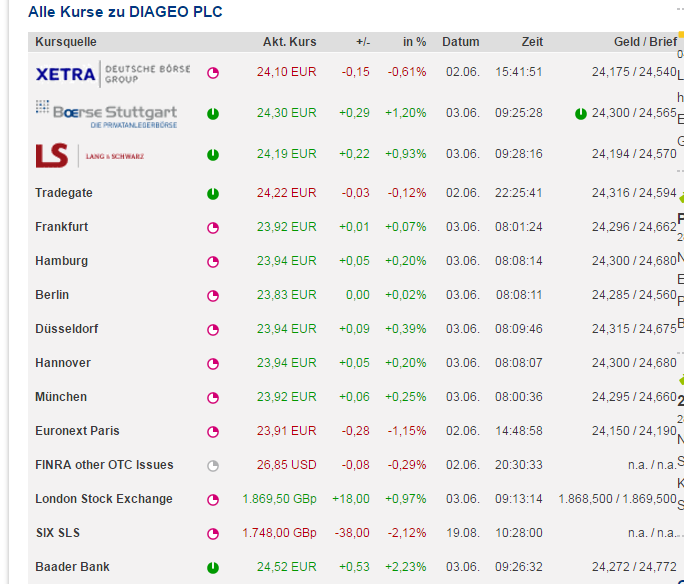Click the pink clock icon in Hannover row
Screen dimensions: 684x584
click(x=213, y=364)
